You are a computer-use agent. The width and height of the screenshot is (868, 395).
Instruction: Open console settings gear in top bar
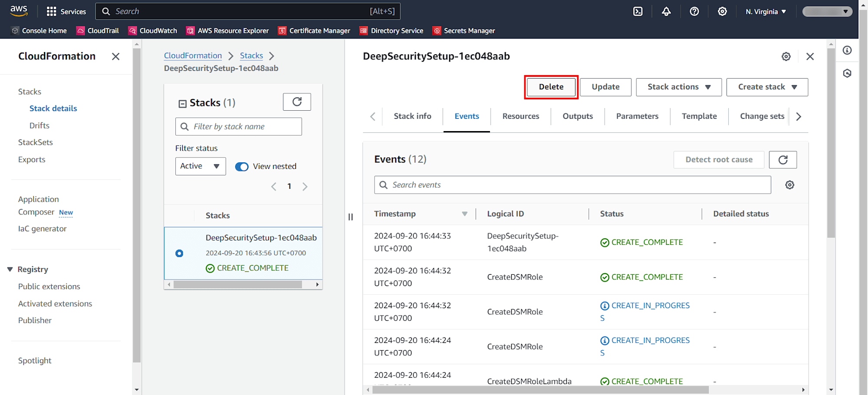coord(722,12)
